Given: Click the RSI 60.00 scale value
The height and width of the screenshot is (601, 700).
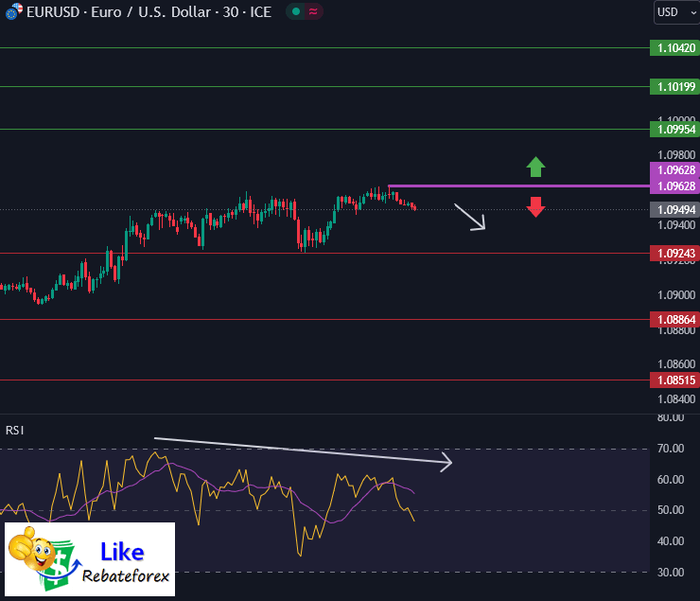Looking at the screenshot, I should click(x=671, y=480).
